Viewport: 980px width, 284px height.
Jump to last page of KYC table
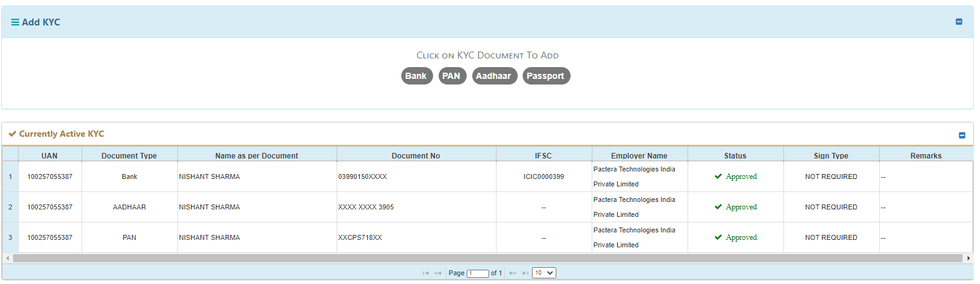tap(525, 273)
